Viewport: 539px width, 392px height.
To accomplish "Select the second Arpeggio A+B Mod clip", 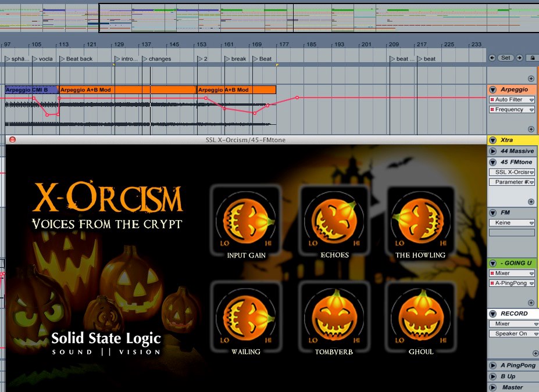I will pyautogui.click(x=237, y=90).
